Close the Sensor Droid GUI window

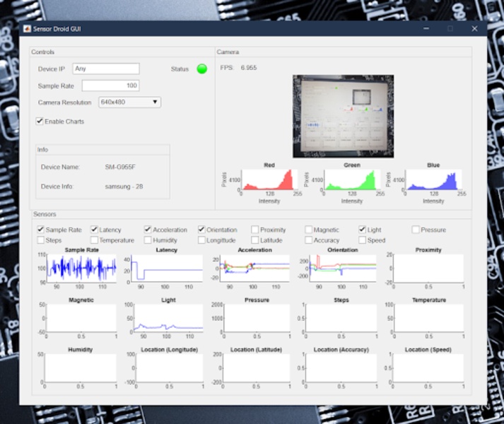pos(474,28)
